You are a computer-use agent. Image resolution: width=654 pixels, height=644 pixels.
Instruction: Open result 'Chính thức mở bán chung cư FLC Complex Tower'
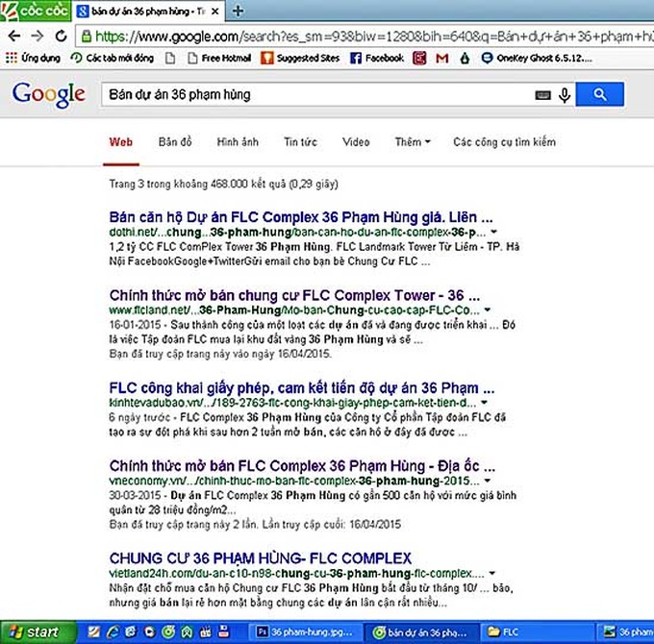294,295
